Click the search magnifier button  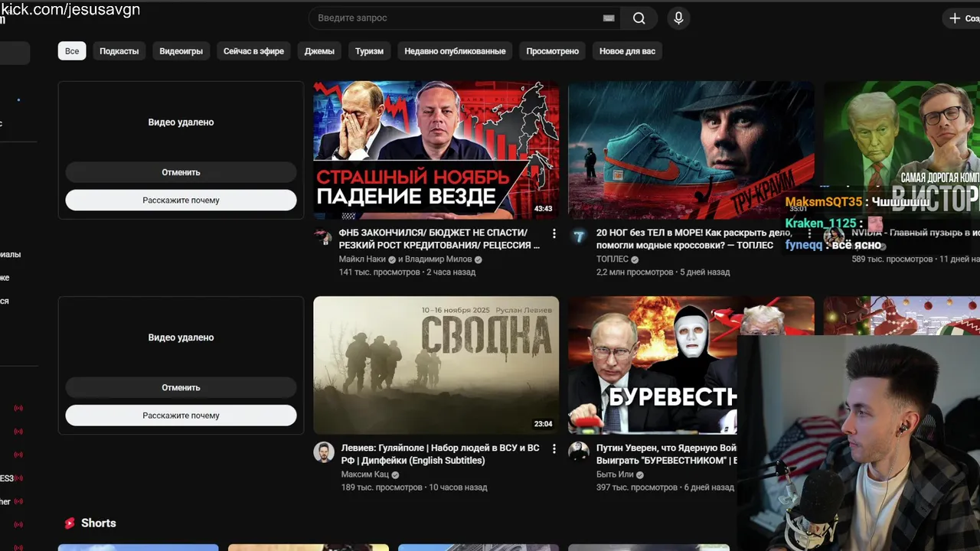click(639, 18)
